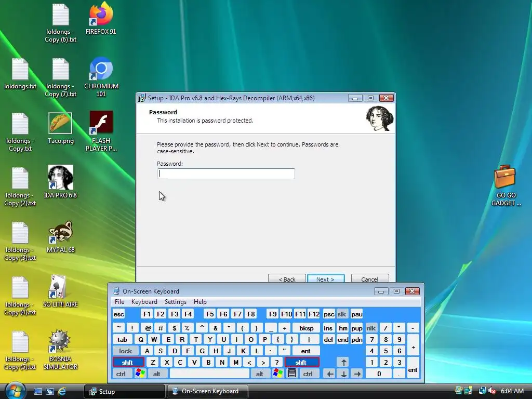
Task: Click the left Windows key on keyboard
Action: (140, 374)
